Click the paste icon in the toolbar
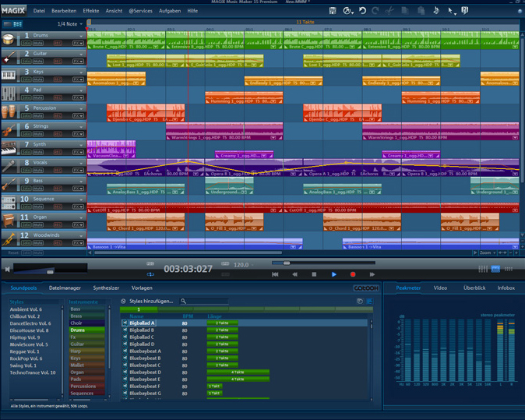This screenshot has width=525, height=420. pyautogui.click(x=421, y=11)
